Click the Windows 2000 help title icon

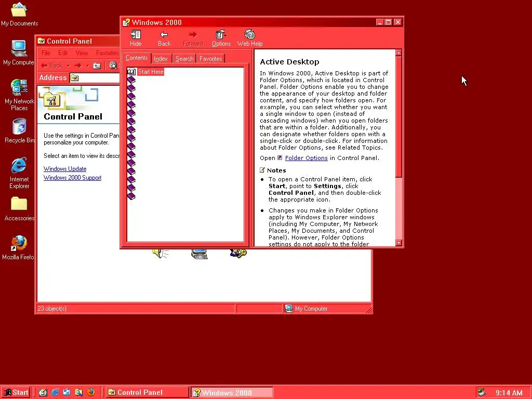point(126,22)
